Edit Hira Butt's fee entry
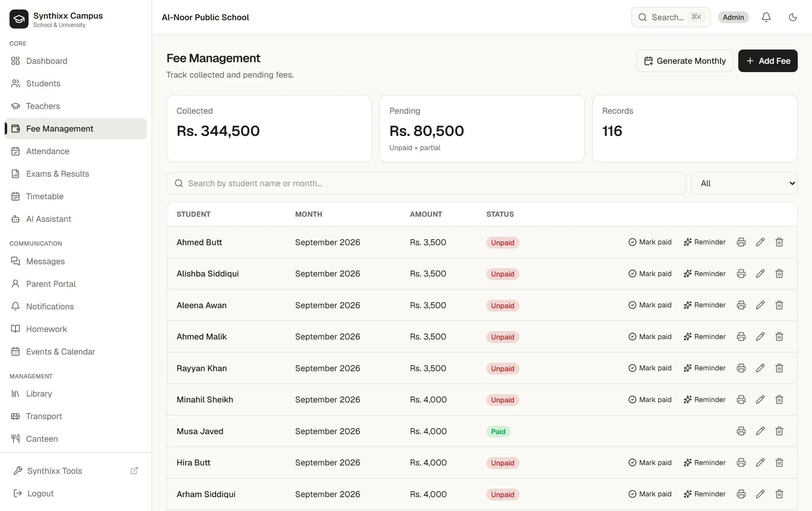This screenshot has width=812, height=511. pyautogui.click(x=760, y=462)
